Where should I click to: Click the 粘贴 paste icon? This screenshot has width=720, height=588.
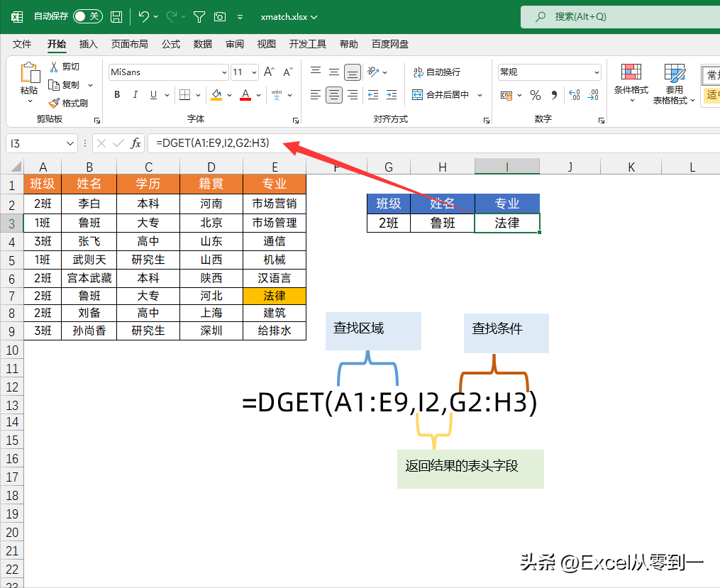[30, 72]
